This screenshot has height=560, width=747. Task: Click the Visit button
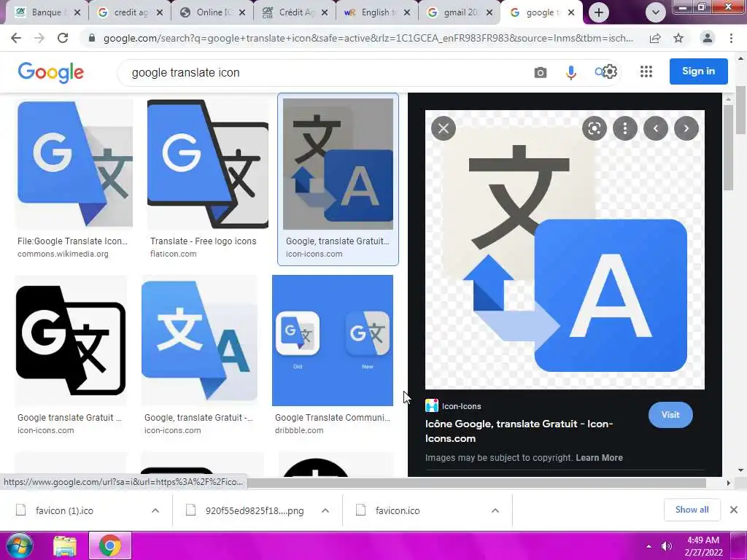(x=670, y=415)
